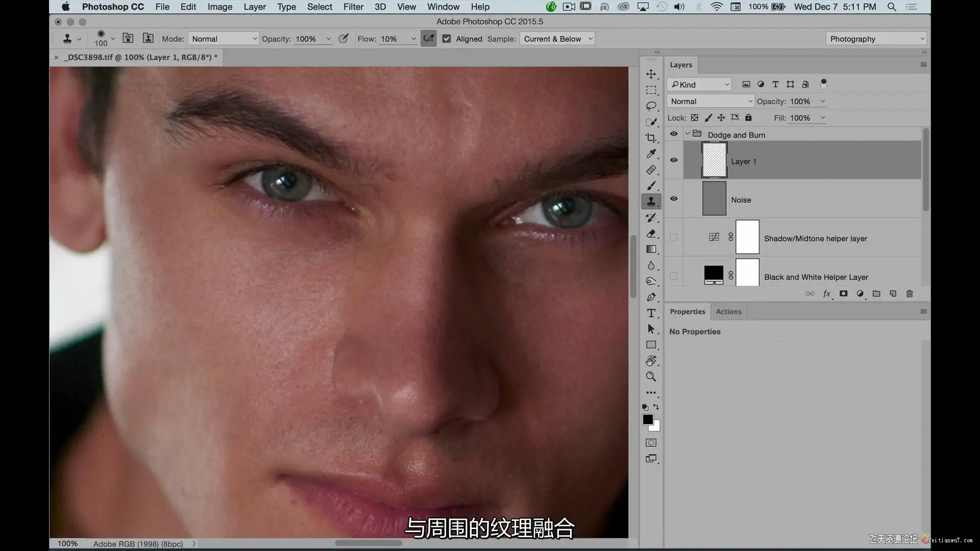Add a layer mask from panel bottom
The height and width of the screenshot is (551, 980).
pos(843,294)
